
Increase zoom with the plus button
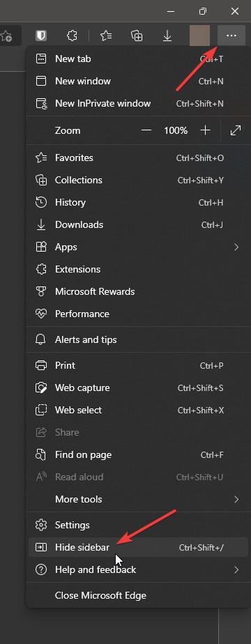pos(205,130)
